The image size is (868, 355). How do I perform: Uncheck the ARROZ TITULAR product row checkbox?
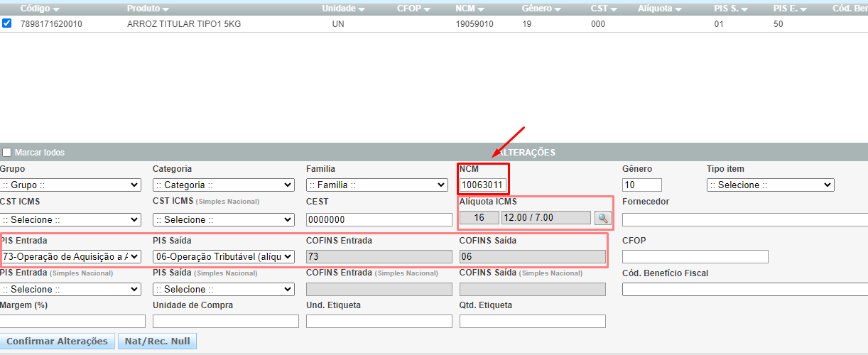[x=6, y=23]
